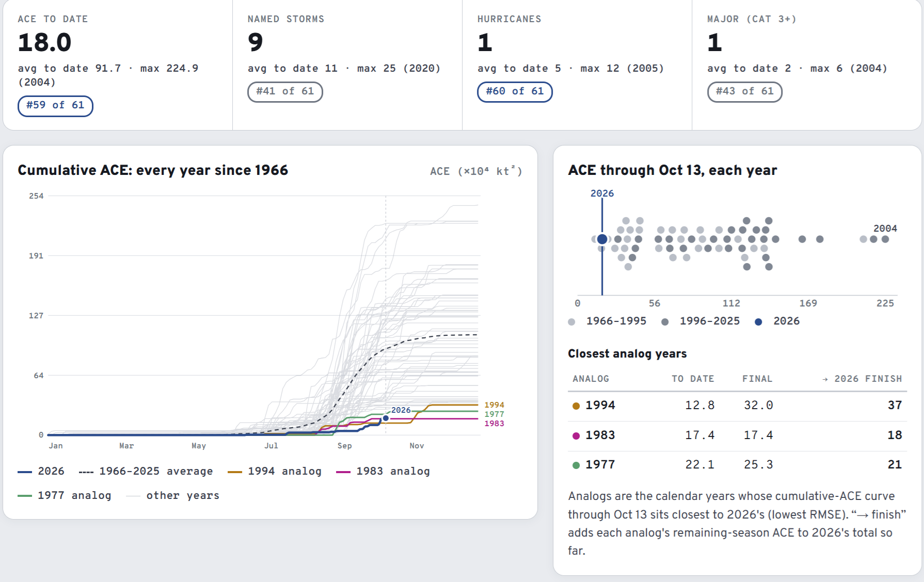This screenshot has height=582, width=924.
Task: Click the large blue 2026 dot in dot plot
Action: [x=602, y=239]
